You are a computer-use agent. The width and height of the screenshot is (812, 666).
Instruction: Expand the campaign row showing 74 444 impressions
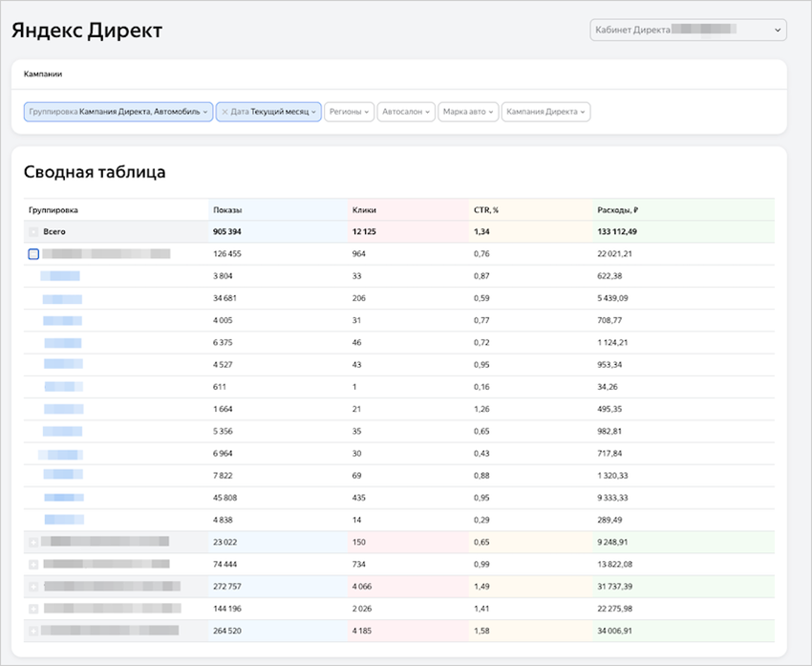[33, 565]
